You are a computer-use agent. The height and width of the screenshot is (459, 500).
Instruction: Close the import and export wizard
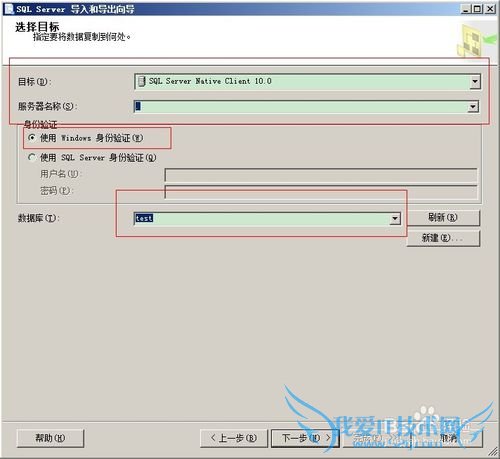490,9
